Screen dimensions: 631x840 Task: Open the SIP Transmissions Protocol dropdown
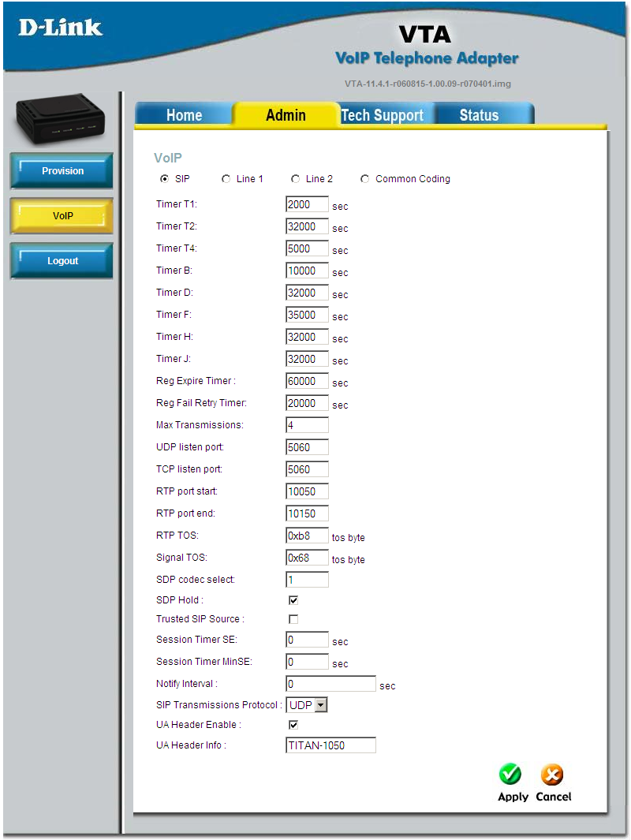(307, 705)
